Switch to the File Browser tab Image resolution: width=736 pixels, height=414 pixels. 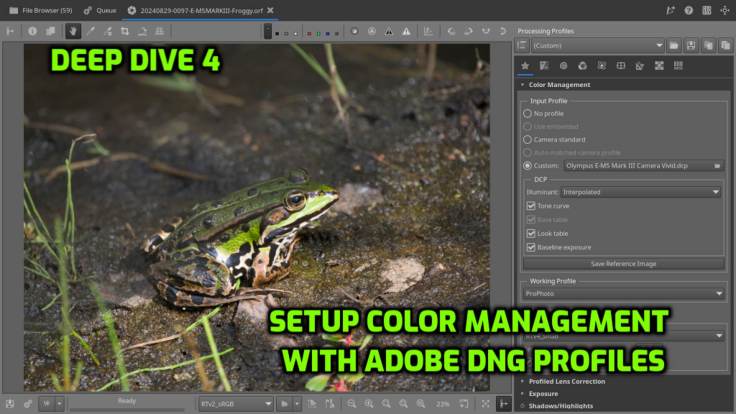40,10
